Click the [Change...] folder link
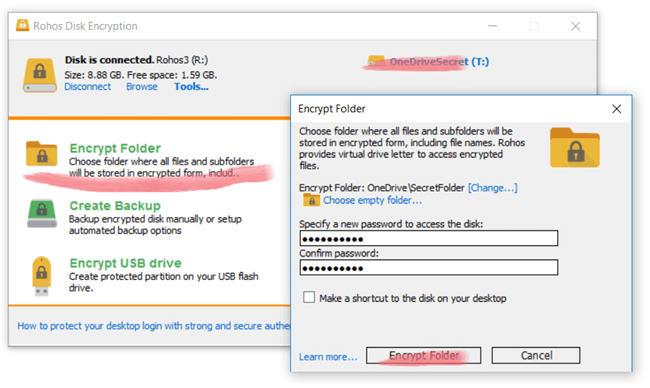Viewport: 650px width, 388px height. tap(492, 188)
